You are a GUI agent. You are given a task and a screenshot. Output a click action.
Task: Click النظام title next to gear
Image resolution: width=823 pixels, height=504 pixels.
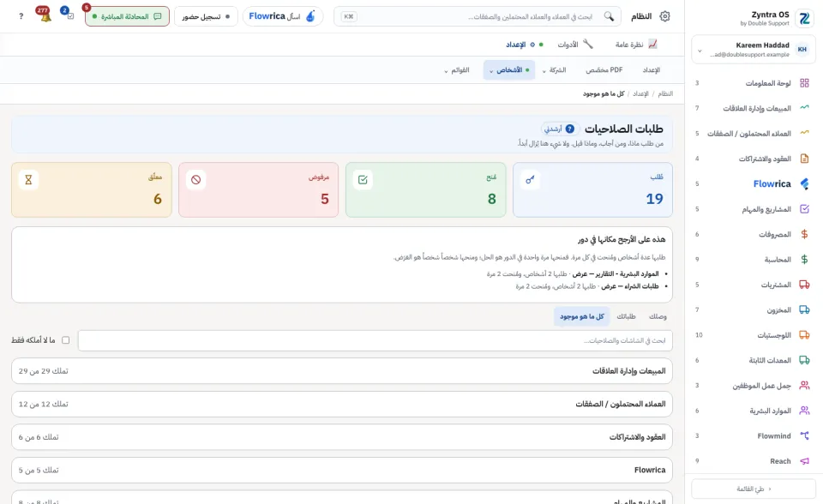click(641, 16)
